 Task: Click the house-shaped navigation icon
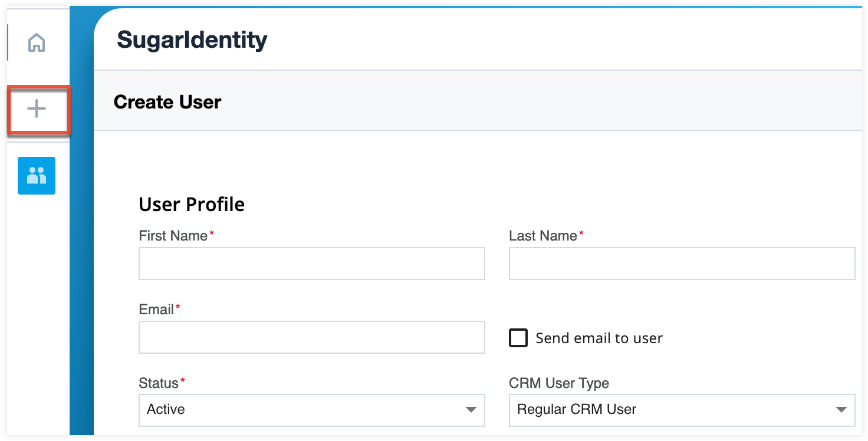[37, 42]
